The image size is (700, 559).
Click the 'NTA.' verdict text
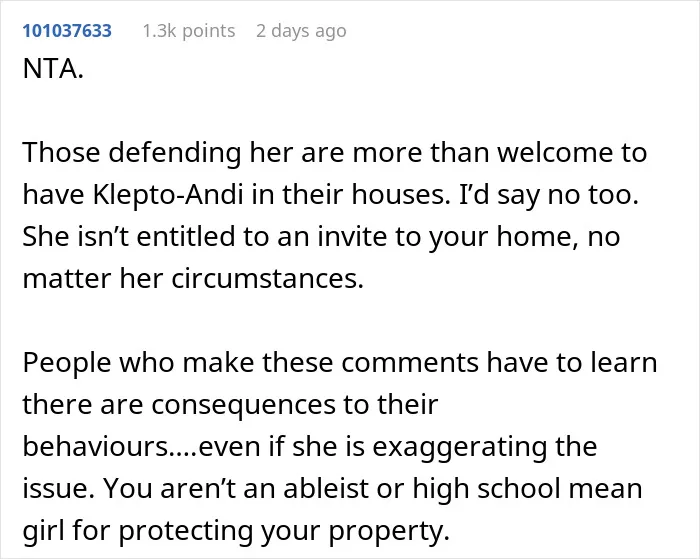pyautogui.click(x=53, y=69)
